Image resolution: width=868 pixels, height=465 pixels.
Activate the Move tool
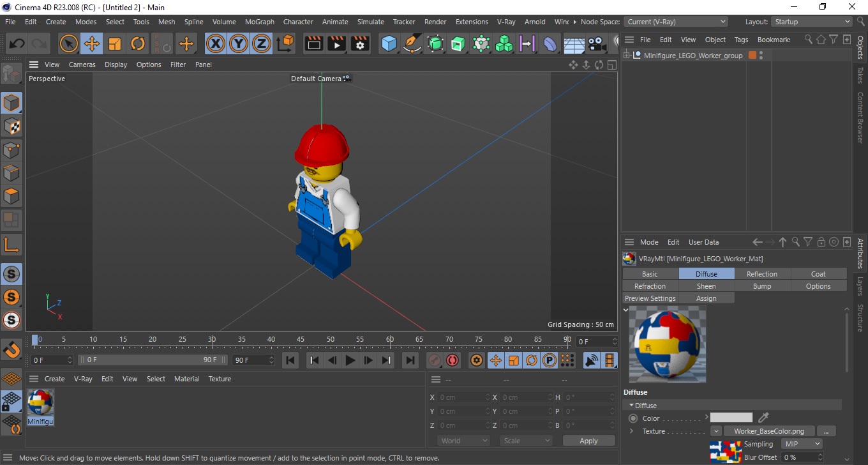tap(91, 43)
